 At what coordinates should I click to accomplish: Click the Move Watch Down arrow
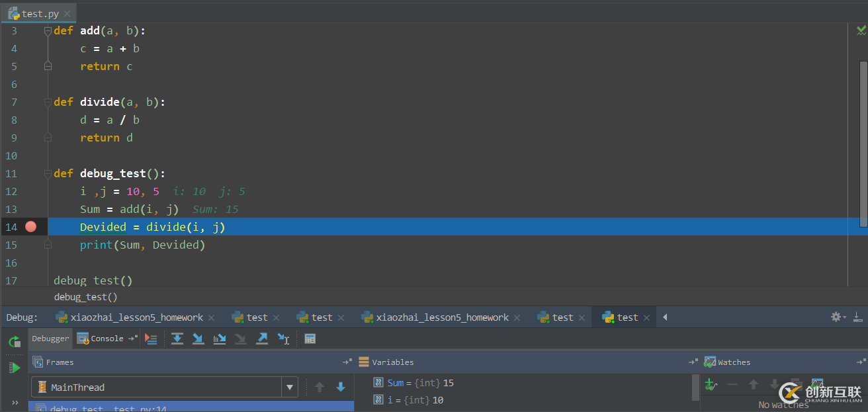pos(774,384)
